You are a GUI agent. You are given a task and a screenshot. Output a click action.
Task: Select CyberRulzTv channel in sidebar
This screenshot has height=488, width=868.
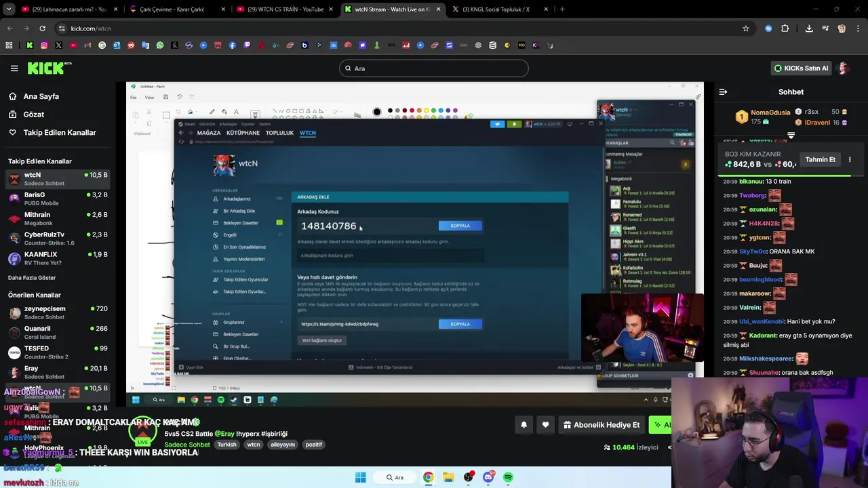coord(57,239)
